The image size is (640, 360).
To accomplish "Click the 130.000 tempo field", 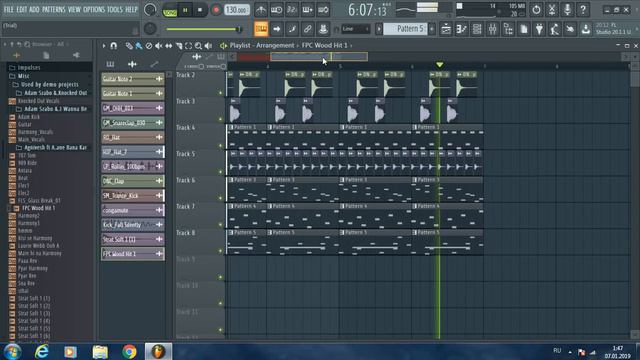I will tap(237, 10).
